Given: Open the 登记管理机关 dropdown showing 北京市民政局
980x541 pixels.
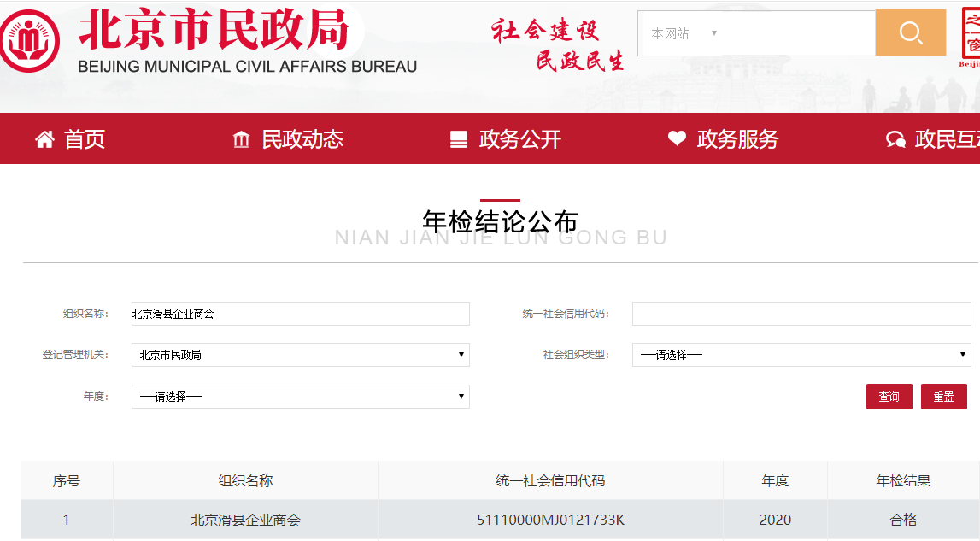Looking at the screenshot, I should [x=301, y=355].
